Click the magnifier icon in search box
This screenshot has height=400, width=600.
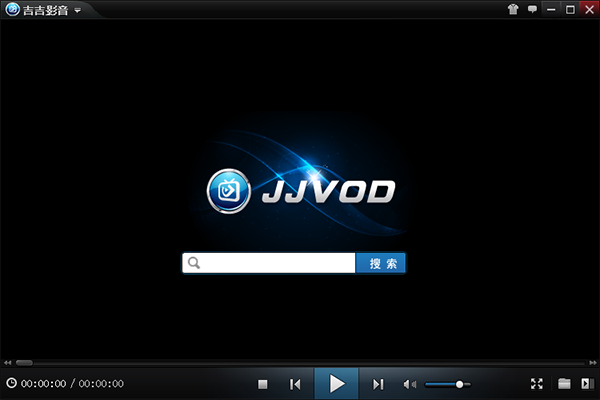tap(194, 263)
